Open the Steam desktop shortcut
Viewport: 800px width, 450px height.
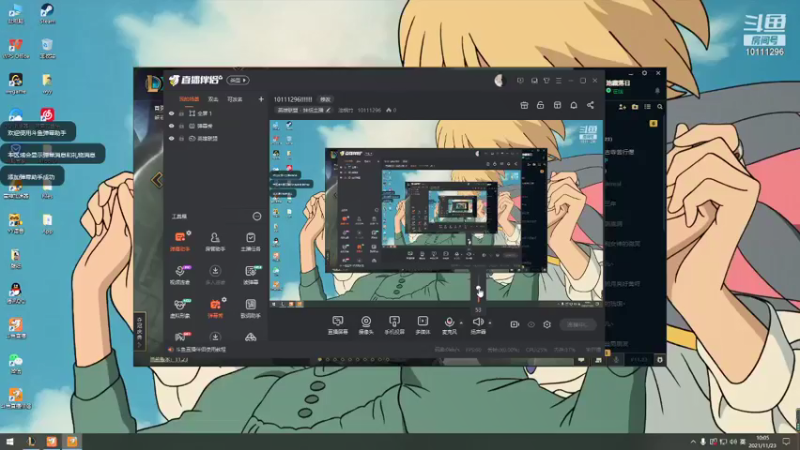(47, 13)
